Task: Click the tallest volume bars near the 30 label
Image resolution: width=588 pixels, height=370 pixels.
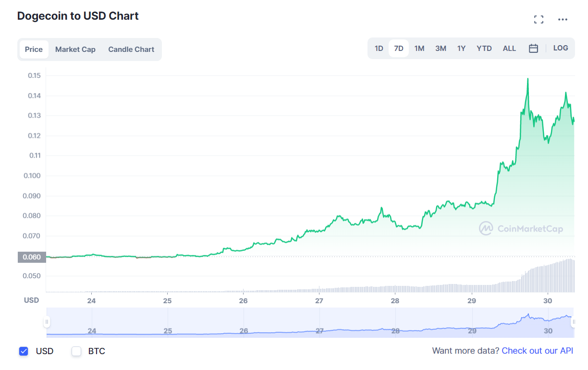Action: coord(569,276)
